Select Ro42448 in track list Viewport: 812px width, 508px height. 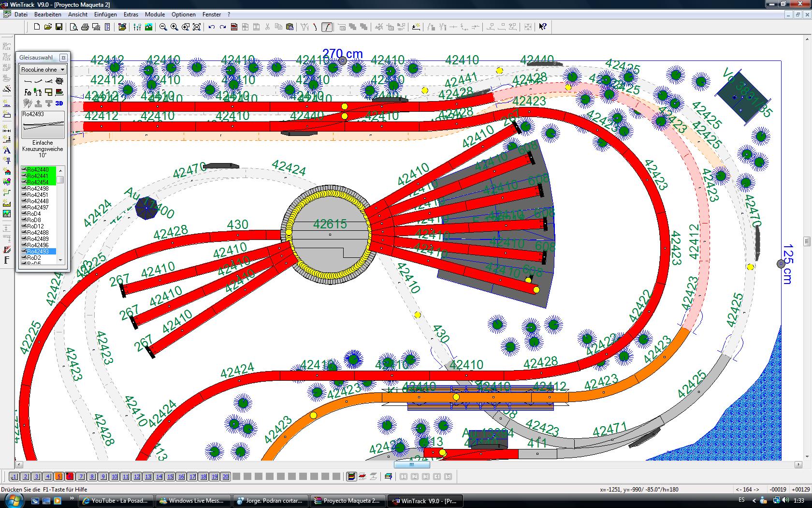pos(38,201)
